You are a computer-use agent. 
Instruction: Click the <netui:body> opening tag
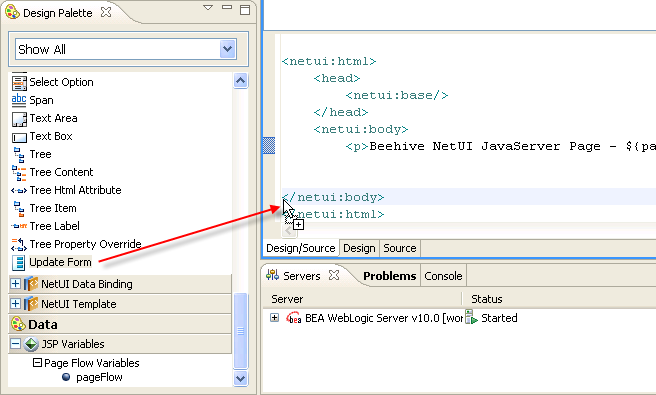361,129
